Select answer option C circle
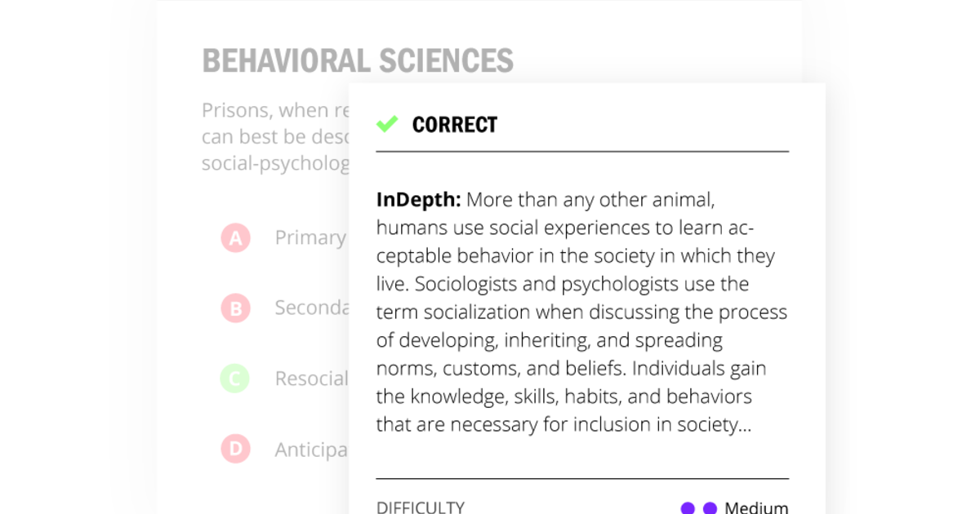Viewport: 980px width, 514px height. tap(235, 379)
